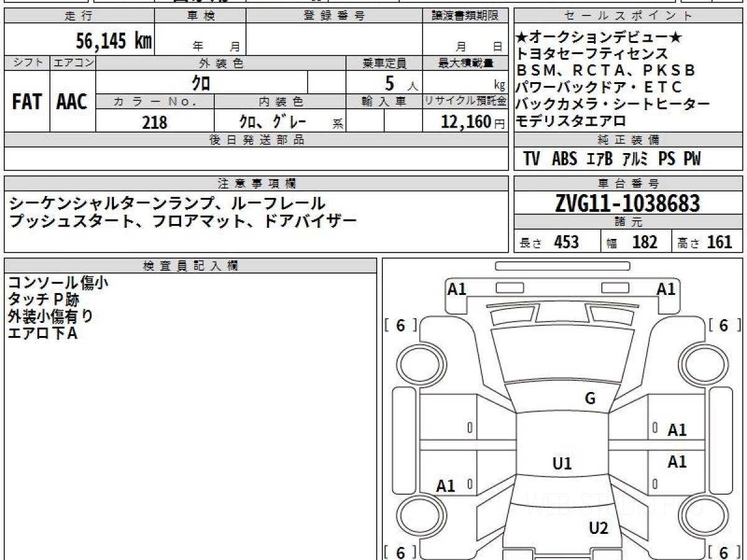747x560 pixels.
Task: Select the U1 dent mark on the roof
Action: pos(562,463)
